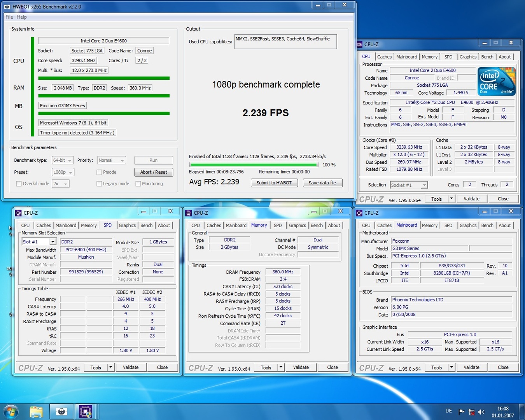The height and width of the screenshot is (420, 525).
Task: Click the benchmark progress bar
Action: tap(254, 164)
